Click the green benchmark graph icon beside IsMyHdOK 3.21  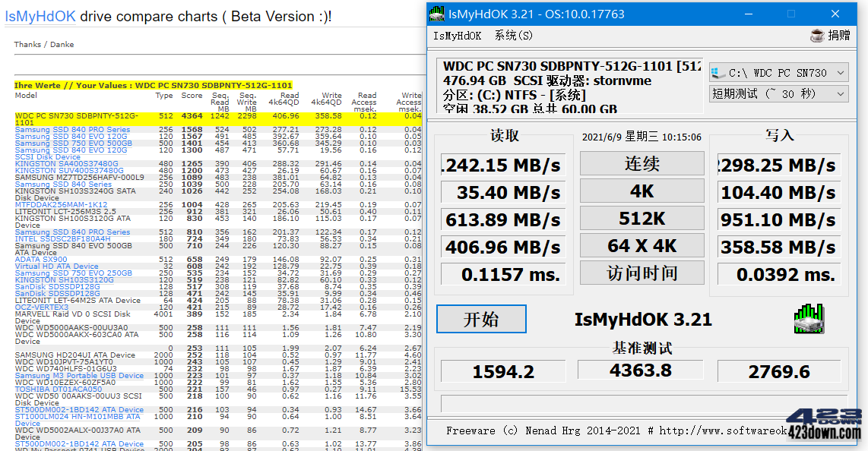(808, 320)
